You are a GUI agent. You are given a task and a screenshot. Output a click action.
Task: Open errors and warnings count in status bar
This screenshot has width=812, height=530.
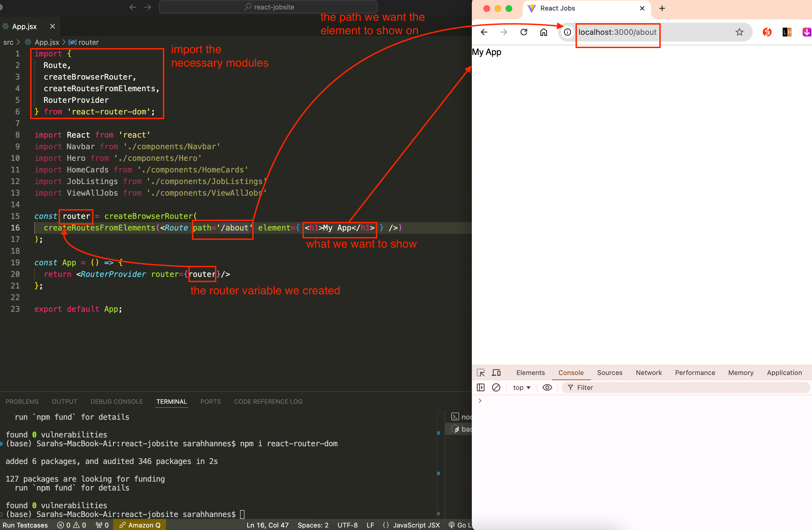[x=71, y=525]
